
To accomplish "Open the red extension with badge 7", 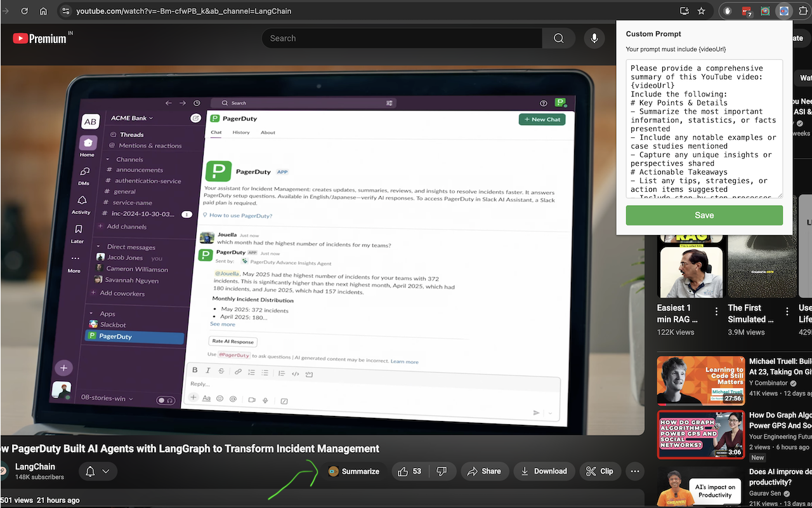I will [747, 11].
